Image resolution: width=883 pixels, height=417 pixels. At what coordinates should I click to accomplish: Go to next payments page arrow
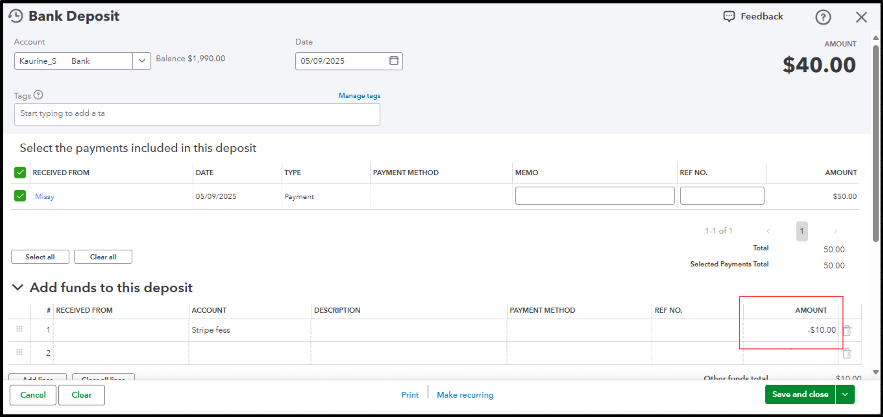[836, 231]
